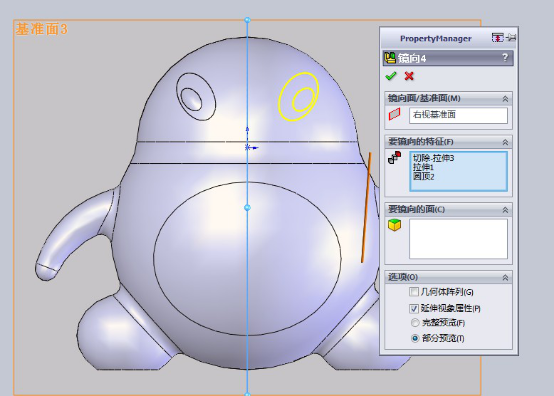Toggle 几何体阵列(G) checkbox

click(x=413, y=292)
